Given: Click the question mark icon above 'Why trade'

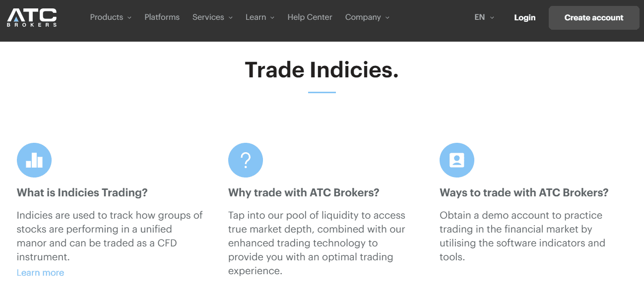Looking at the screenshot, I should [x=246, y=160].
